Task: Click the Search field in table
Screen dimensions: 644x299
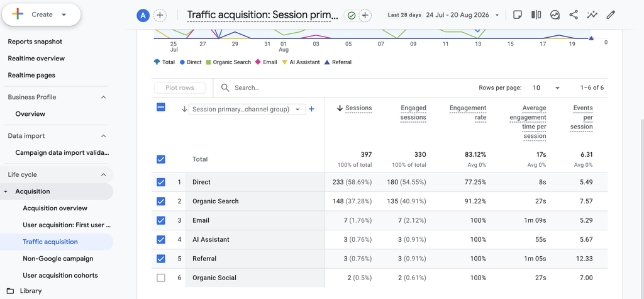Action: [x=345, y=87]
